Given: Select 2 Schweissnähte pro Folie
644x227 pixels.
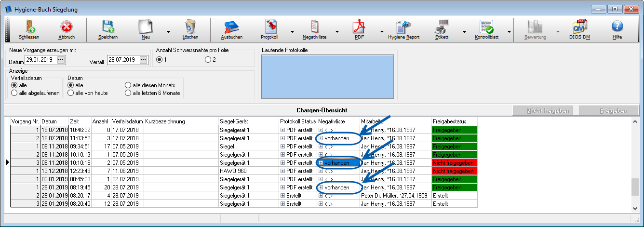Looking at the screenshot, I should click(208, 60).
